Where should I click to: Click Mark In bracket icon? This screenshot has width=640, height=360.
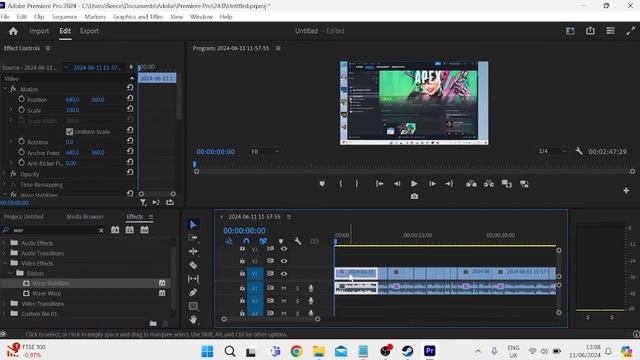340,184
